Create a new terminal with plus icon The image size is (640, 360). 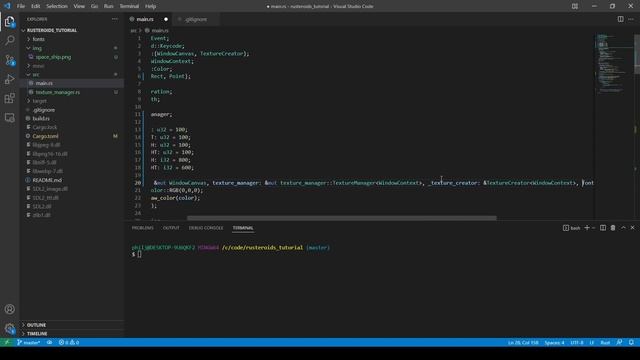click(x=587, y=228)
